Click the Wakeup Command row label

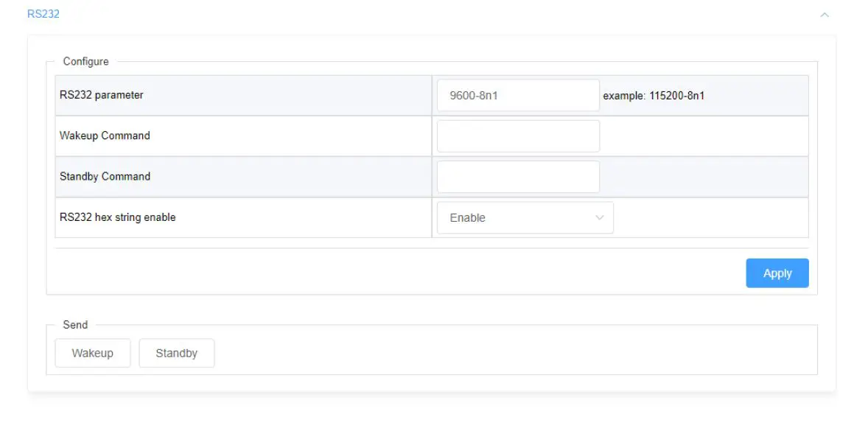(105, 136)
